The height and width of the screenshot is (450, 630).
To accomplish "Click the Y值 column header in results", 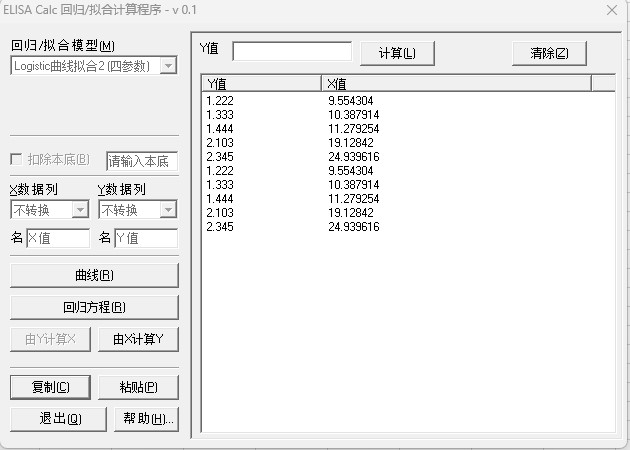I will [x=261, y=83].
